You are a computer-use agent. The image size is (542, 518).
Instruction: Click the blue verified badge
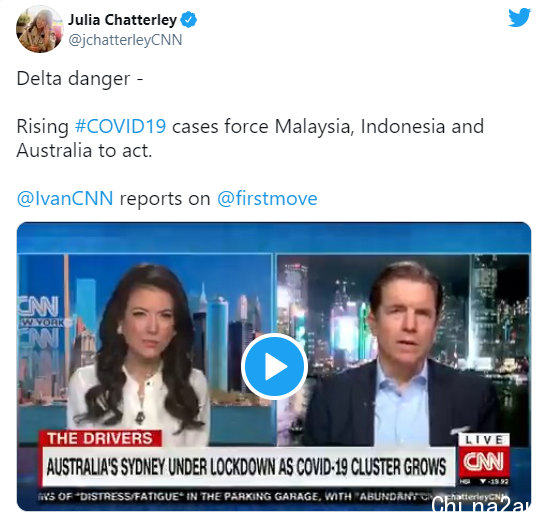(189, 20)
